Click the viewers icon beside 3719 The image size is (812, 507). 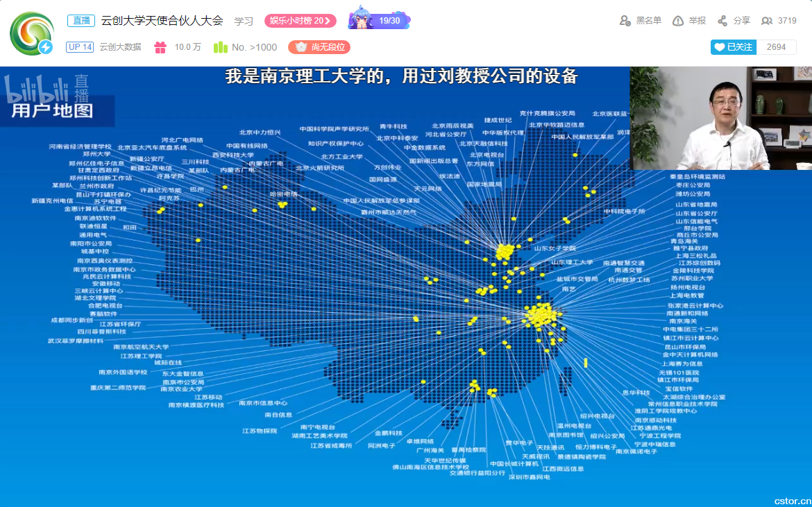(767, 21)
